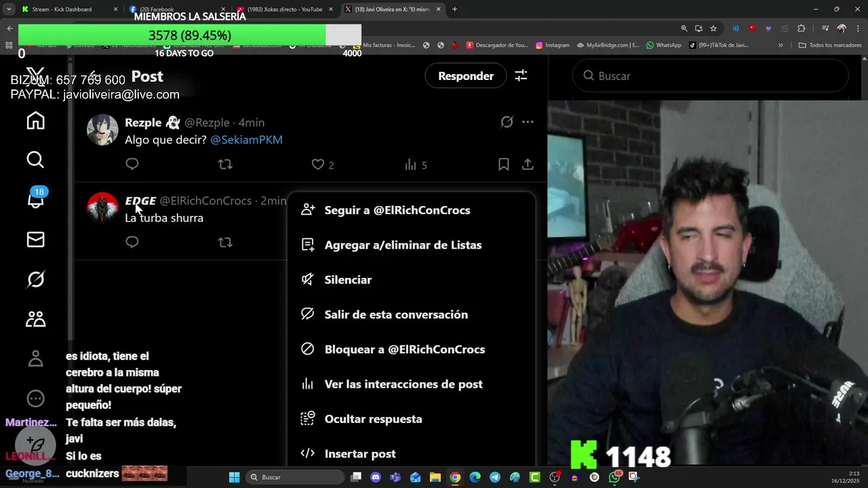Open the X Explore search icon in sidebar
This screenshot has width=868, height=488.
click(x=35, y=160)
